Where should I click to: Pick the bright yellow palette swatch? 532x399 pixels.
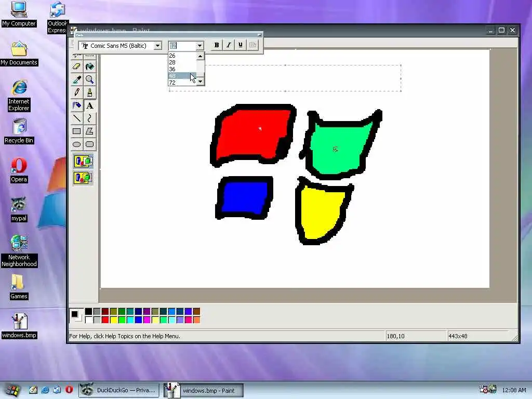114,320
